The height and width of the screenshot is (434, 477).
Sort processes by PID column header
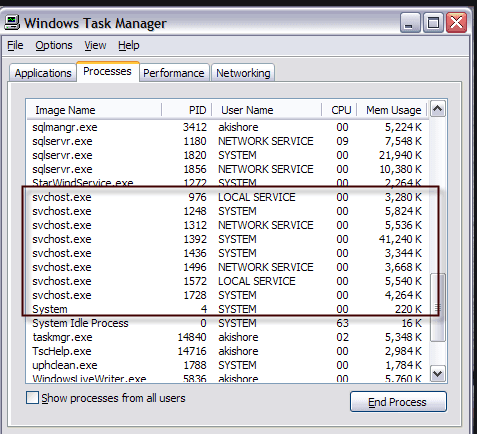pyautogui.click(x=187, y=110)
